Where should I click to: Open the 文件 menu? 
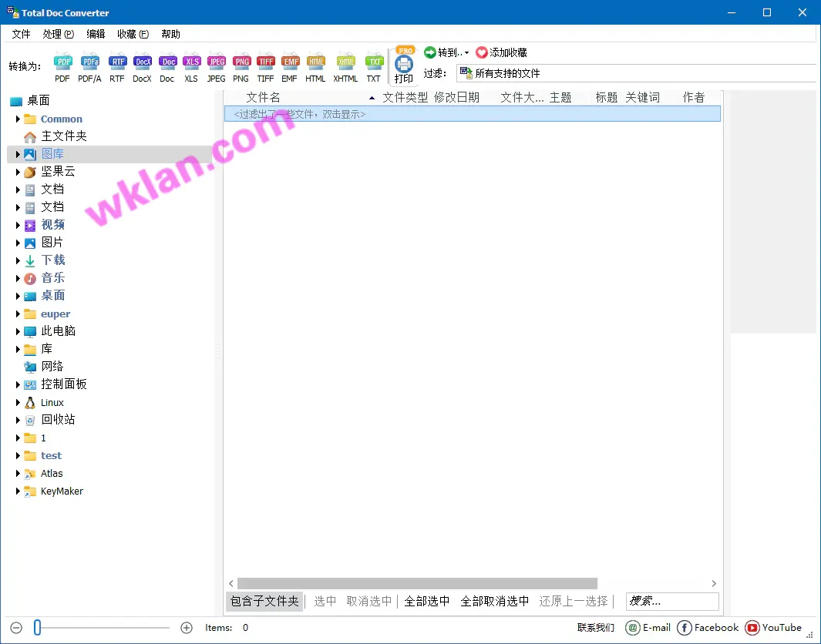21,34
